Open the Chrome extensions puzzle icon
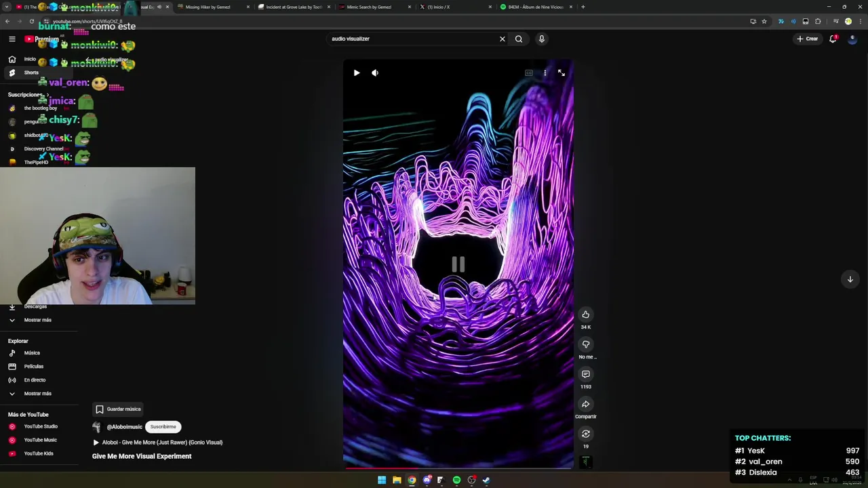Screen dimensions: 868x488 tap(818, 21)
